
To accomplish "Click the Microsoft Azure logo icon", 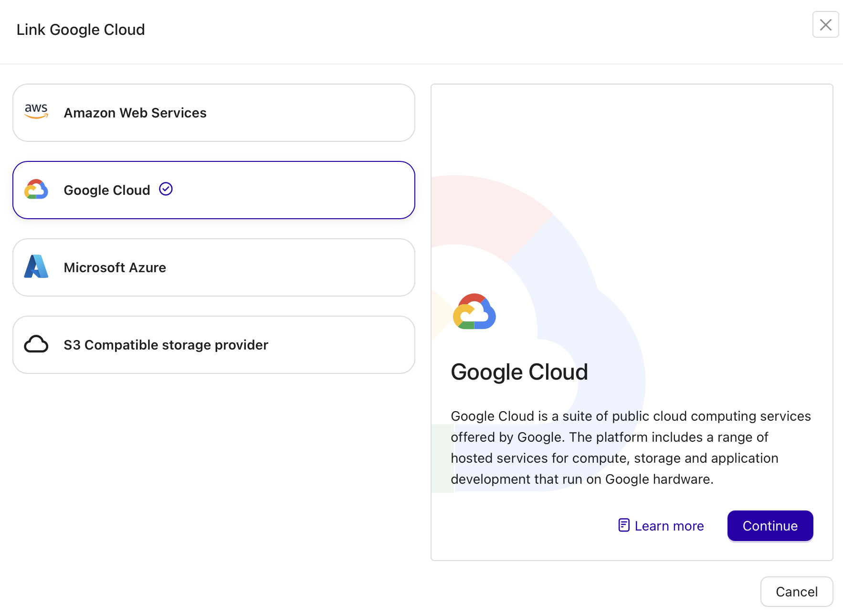I will 36,267.
